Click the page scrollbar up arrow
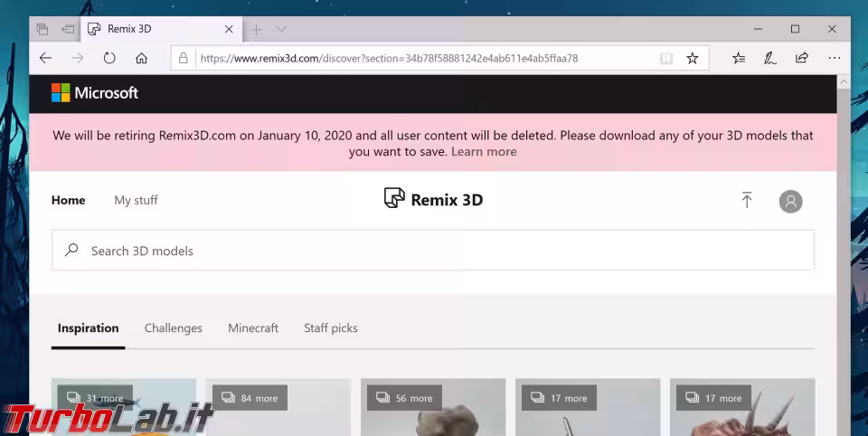868x436 pixels. (x=844, y=81)
